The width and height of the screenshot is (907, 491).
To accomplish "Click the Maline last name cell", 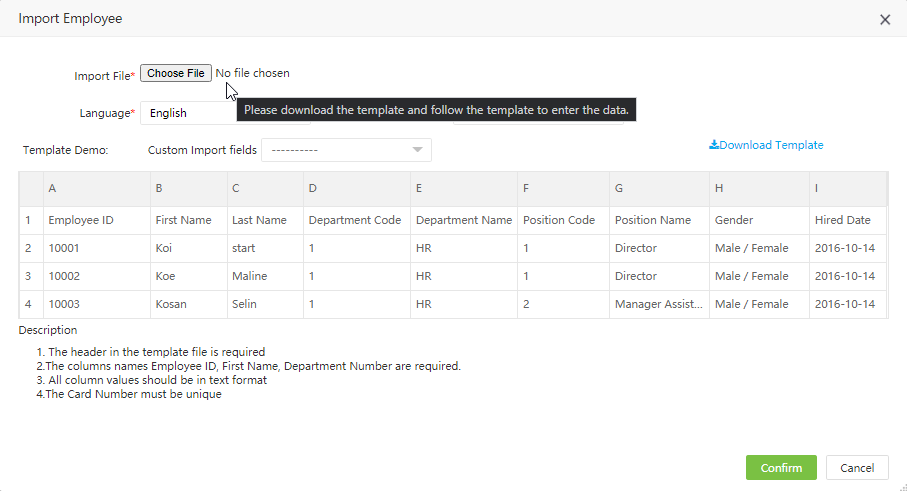I will pyautogui.click(x=263, y=276).
